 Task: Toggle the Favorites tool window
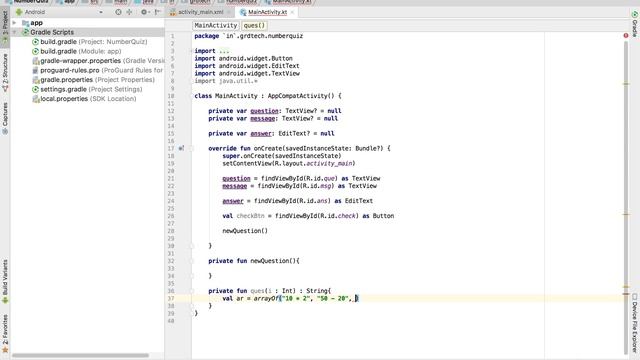(x=5, y=333)
